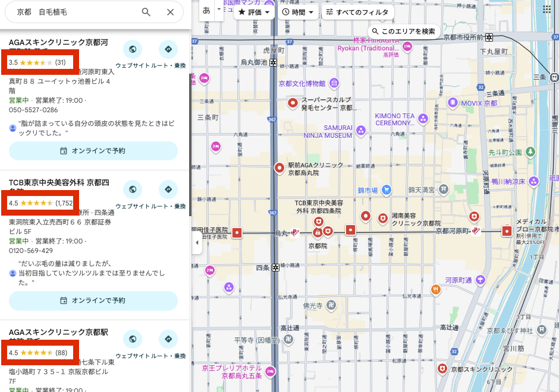
Task: Open すべてのフィルタ filter options
Action: pos(356,11)
